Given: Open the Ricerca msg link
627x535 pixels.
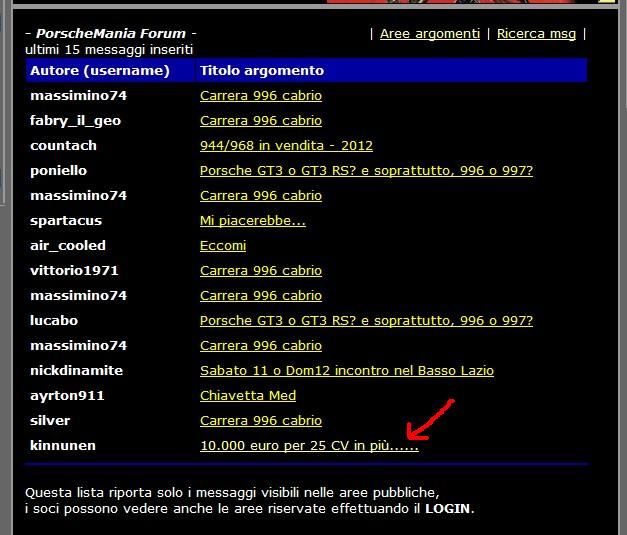Looking at the screenshot, I should tap(536, 34).
